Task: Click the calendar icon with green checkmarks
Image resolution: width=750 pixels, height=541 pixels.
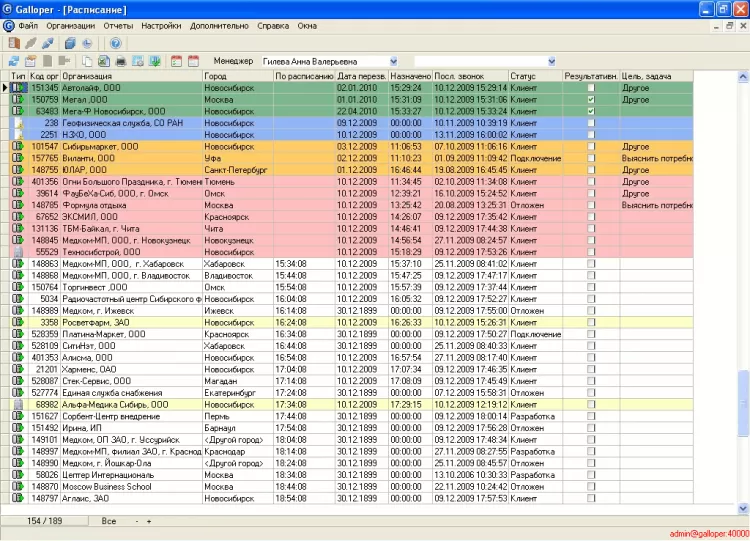Action: click(176, 61)
